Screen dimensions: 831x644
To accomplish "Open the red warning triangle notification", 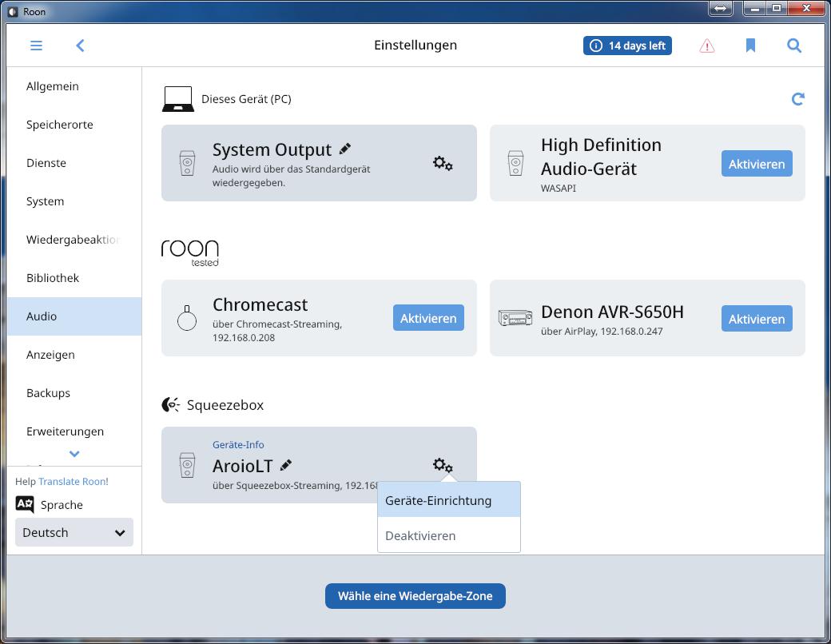I will (706, 46).
